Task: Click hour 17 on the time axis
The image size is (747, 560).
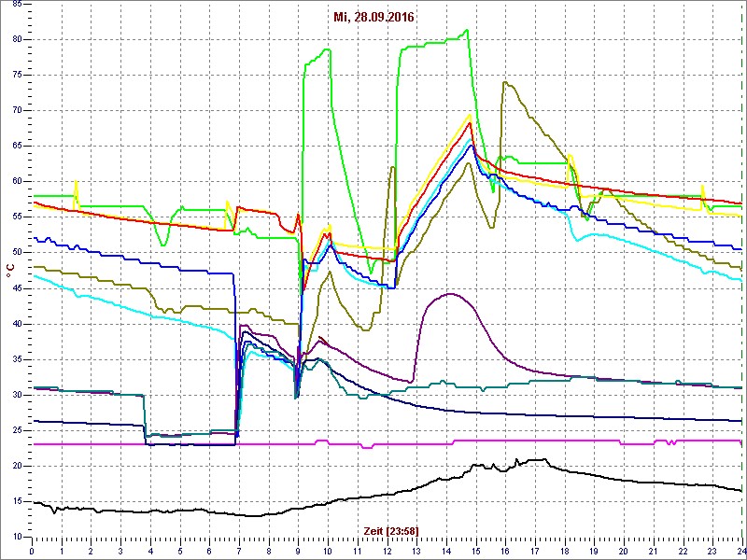Action: point(535,552)
